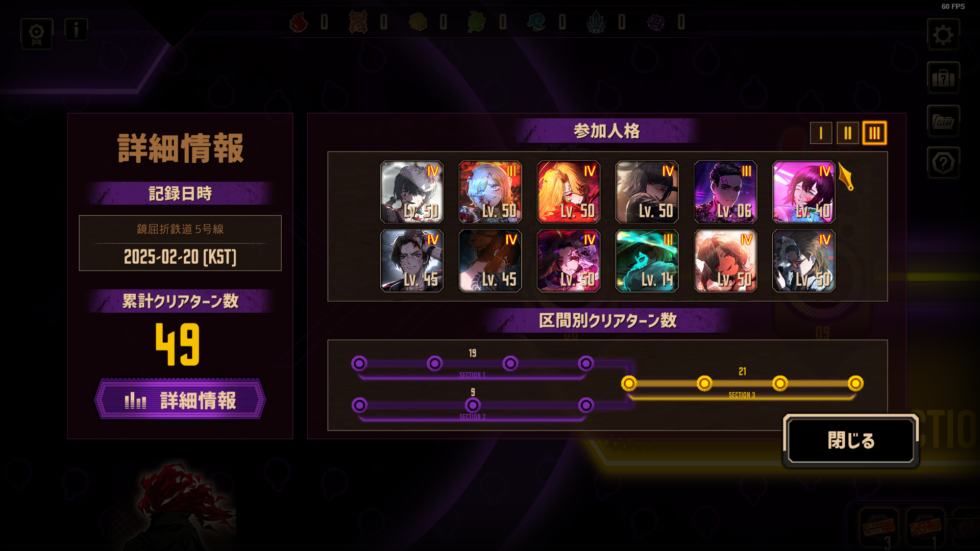
Task: Click the golden pen nib marker
Action: [846, 177]
